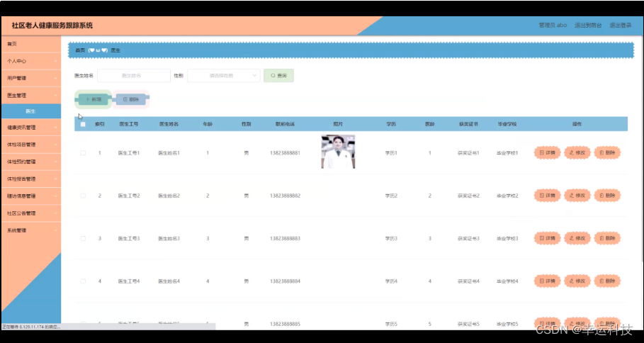The image size is (644, 343).
Task: Check the row 4 checkbox
Action: (83, 281)
